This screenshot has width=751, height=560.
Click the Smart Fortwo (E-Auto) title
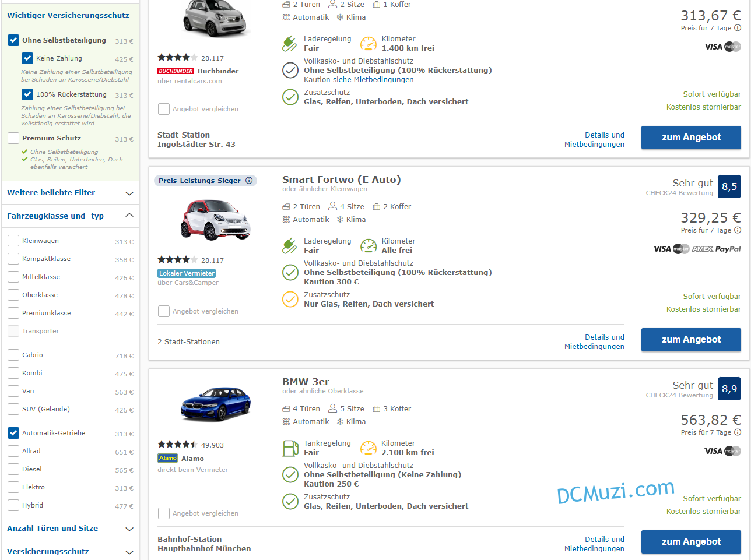[x=342, y=179]
